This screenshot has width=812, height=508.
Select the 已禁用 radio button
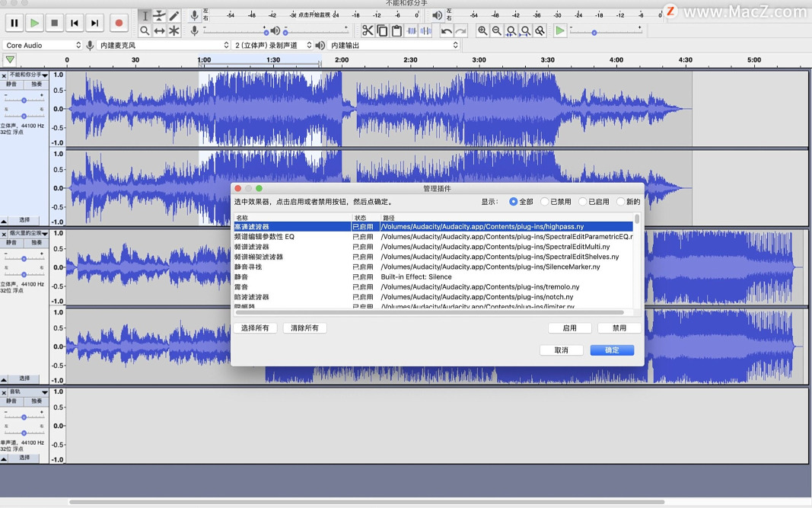tap(545, 202)
